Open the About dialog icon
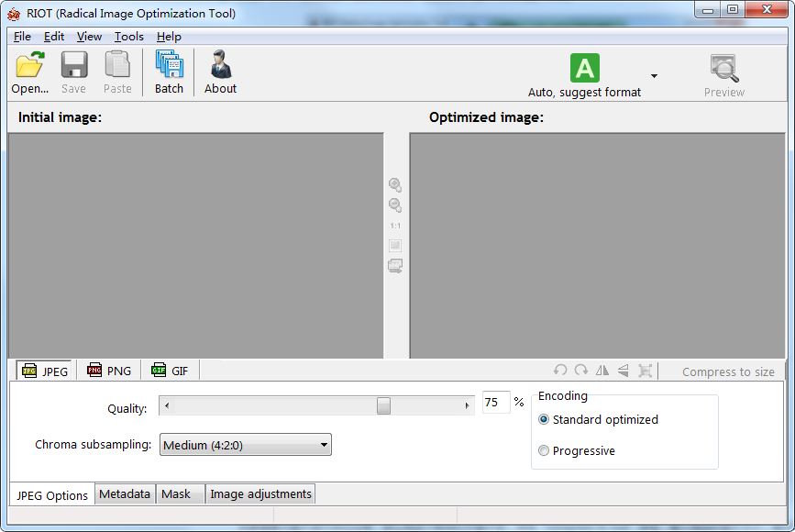795x532 pixels. (221, 64)
